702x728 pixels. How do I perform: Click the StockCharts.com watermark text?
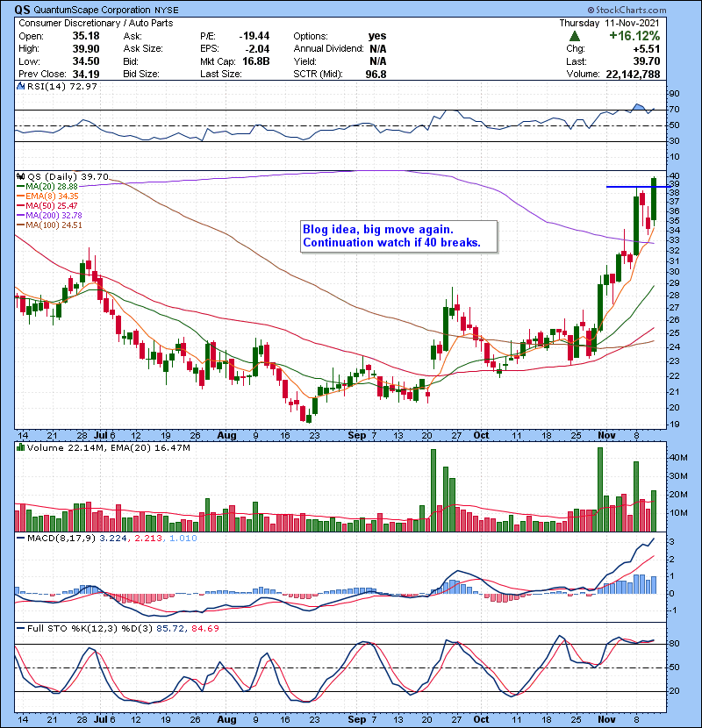(627, 10)
